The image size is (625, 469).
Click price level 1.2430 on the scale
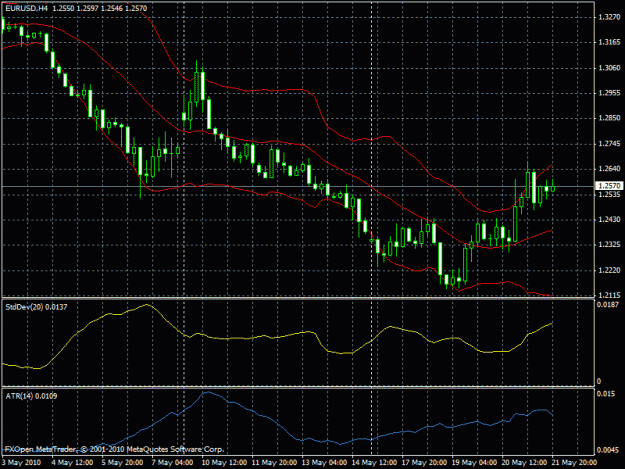coord(609,220)
